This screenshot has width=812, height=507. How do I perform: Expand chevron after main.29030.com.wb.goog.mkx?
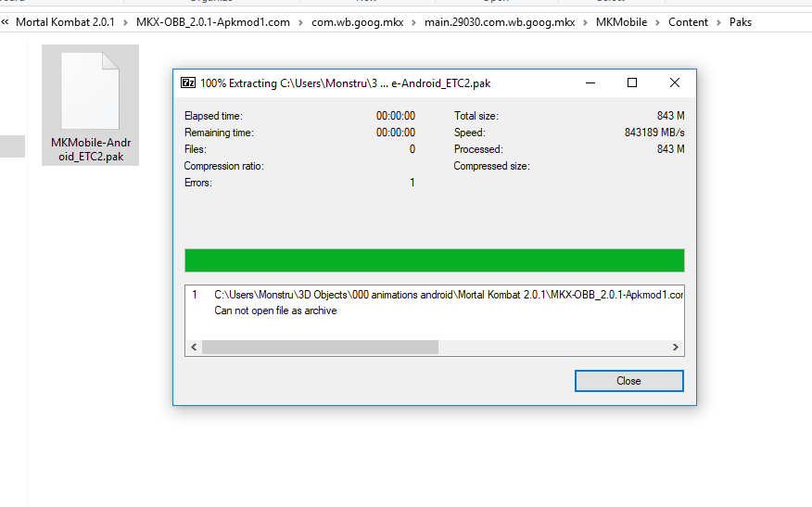pos(585,23)
